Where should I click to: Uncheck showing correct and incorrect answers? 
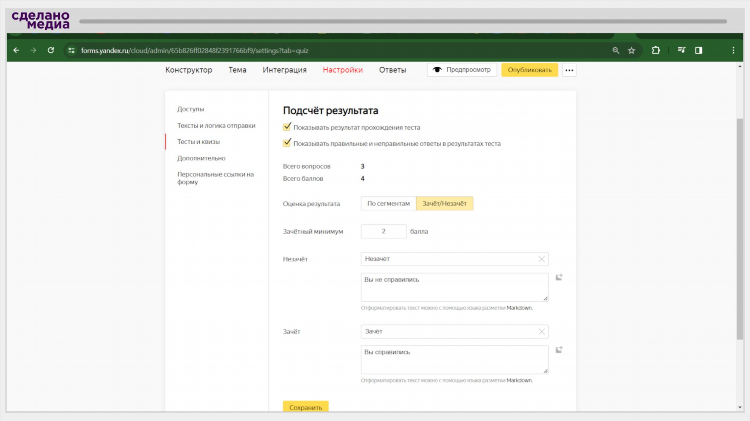pos(287,143)
